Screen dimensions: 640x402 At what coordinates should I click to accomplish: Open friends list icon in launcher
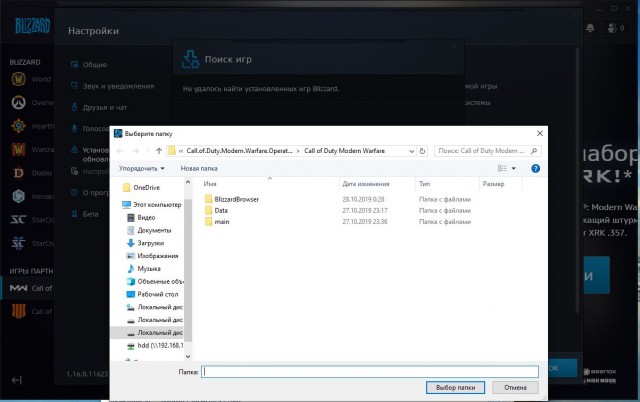click(612, 28)
